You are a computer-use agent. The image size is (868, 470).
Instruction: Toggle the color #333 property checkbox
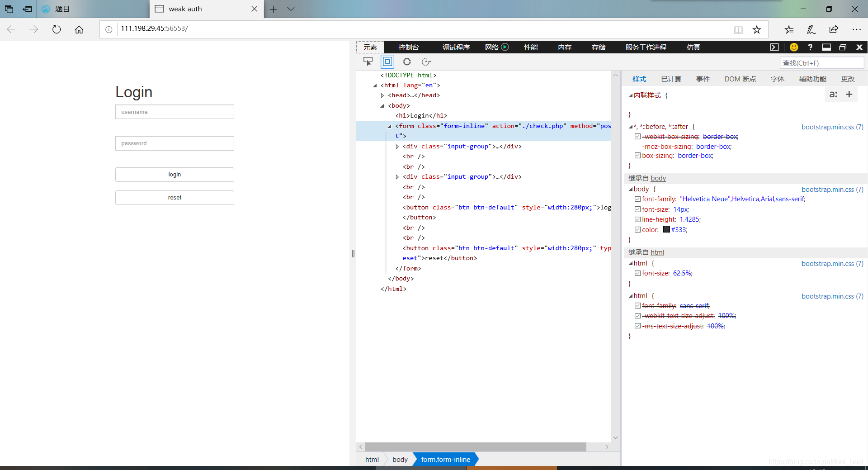coord(637,229)
